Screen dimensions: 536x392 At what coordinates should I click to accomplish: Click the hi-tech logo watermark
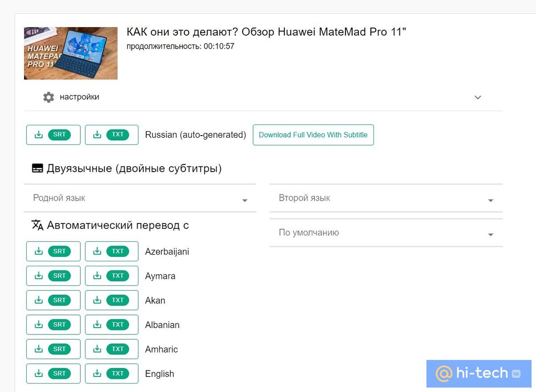[x=479, y=373]
